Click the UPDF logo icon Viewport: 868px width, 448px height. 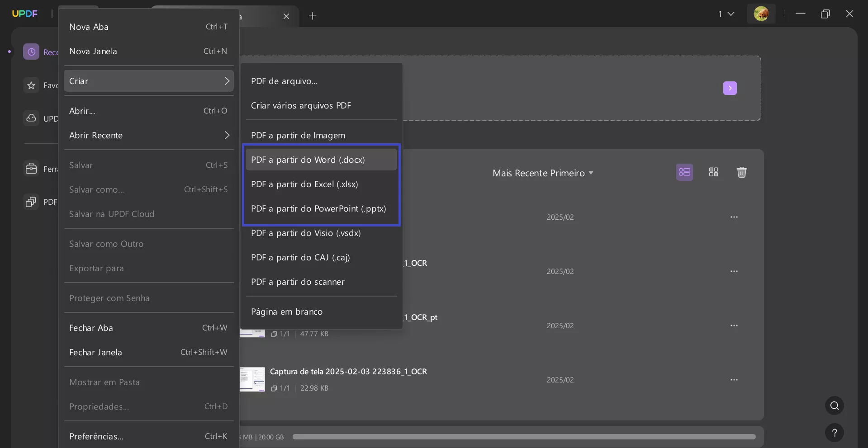point(25,14)
